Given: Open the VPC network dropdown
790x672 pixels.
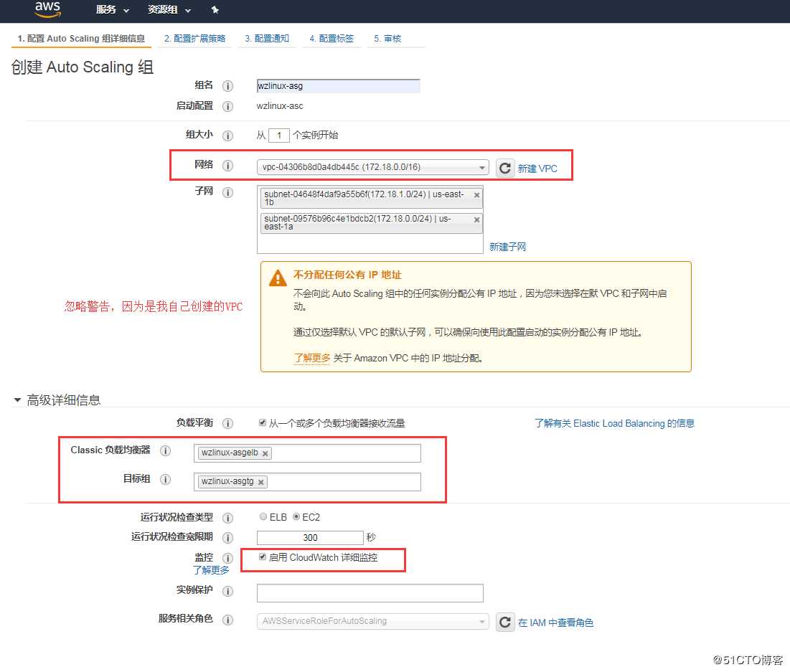Looking at the screenshot, I should pos(373,167).
